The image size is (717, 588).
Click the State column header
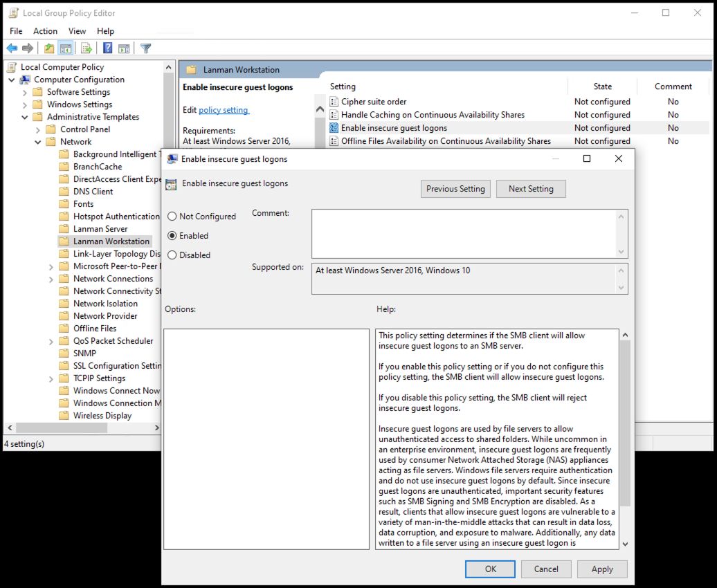(x=602, y=86)
